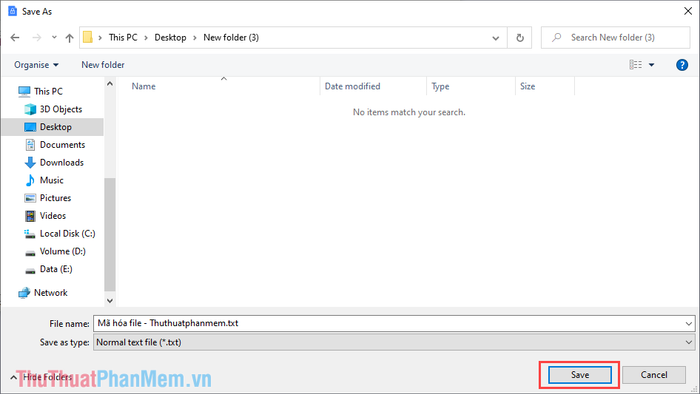Click sidebar scrollbar up arrow
The image size is (700, 394).
click(110, 84)
